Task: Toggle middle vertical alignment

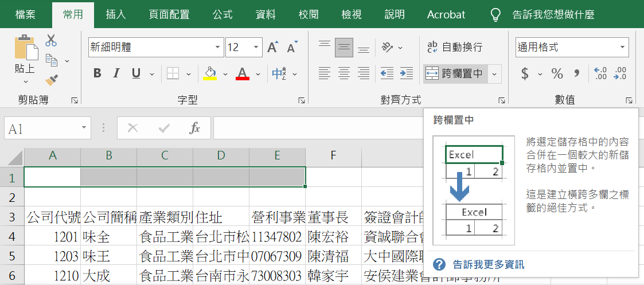Action: tap(344, 48)
